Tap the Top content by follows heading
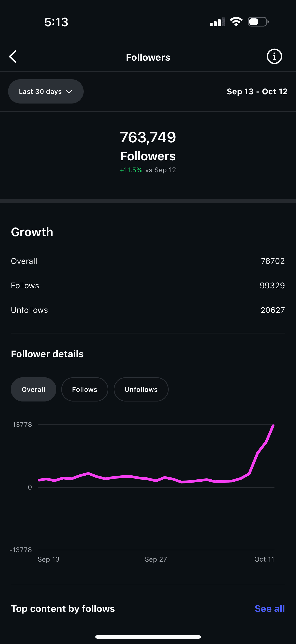Viewport: 296px width, 644px height. pyautogui.click(x=63, y=608)
